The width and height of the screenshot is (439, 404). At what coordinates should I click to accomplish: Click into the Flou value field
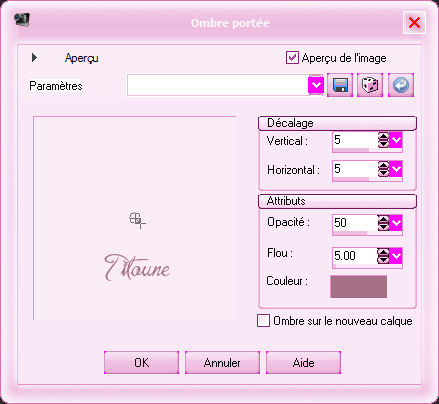pos(355,256)
